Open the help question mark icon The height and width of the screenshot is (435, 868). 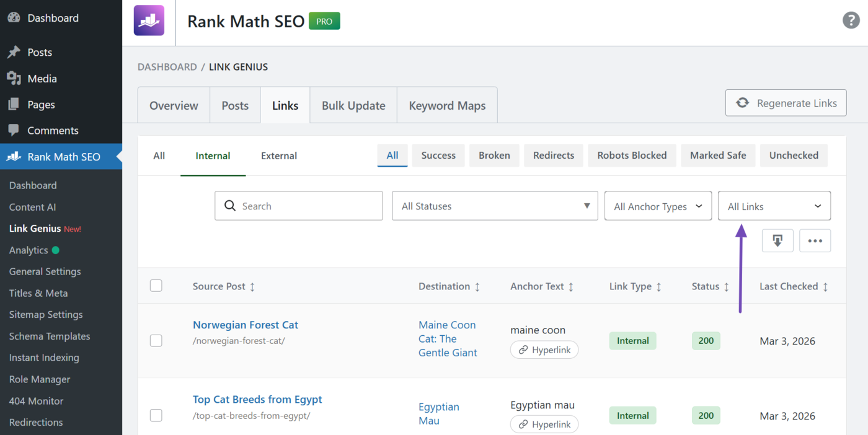coord(851,20)
